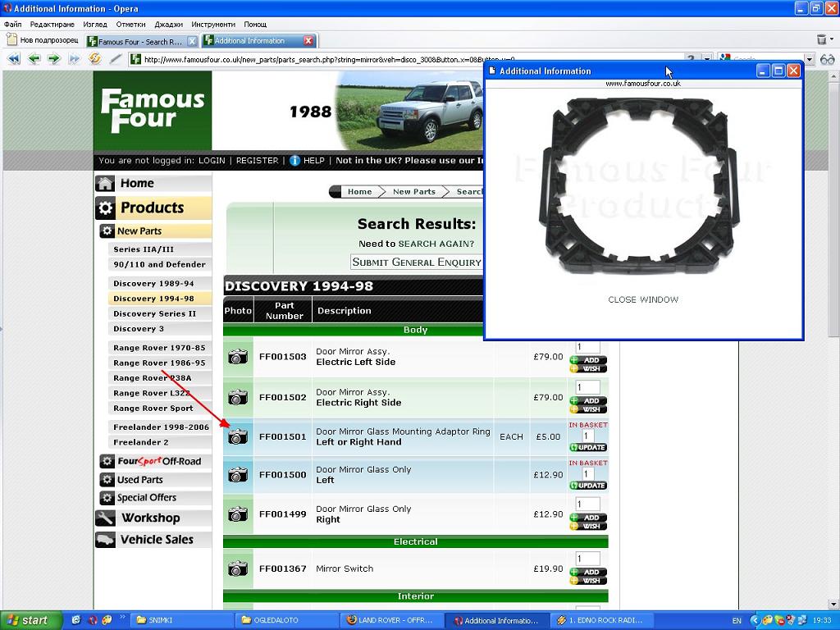This screenshot has width=840, height=630.
Task: Click the FourSport Off-Road gear icon
Action: click(x=107, y=461)
